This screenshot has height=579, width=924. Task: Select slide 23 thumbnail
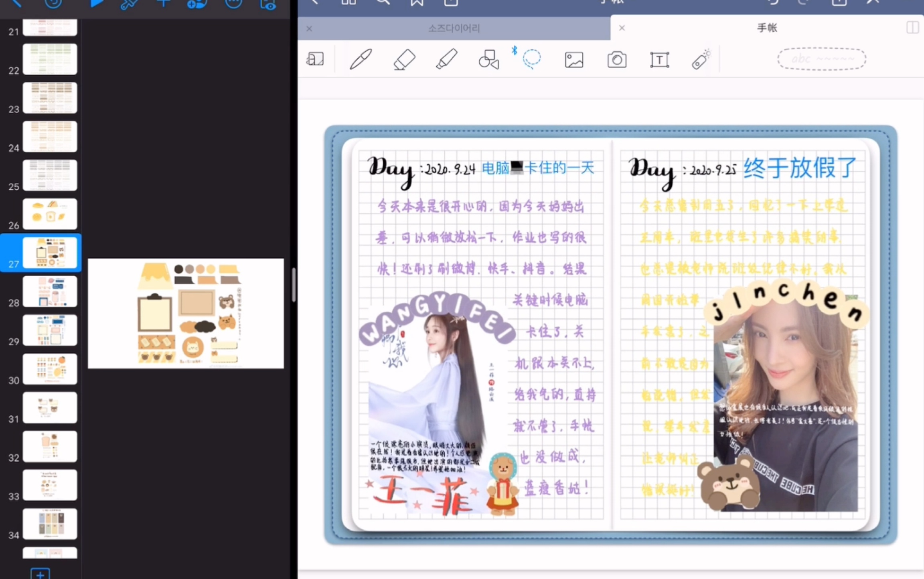50,97
